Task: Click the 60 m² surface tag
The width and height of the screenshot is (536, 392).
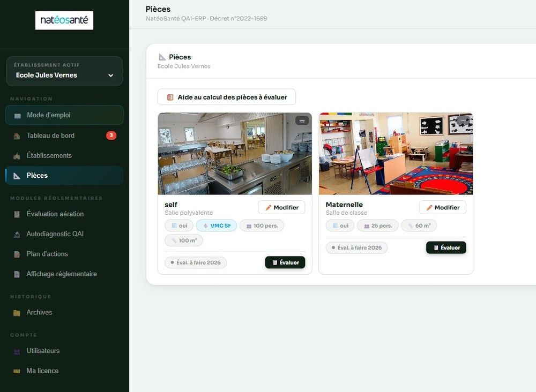Action: 419,225
